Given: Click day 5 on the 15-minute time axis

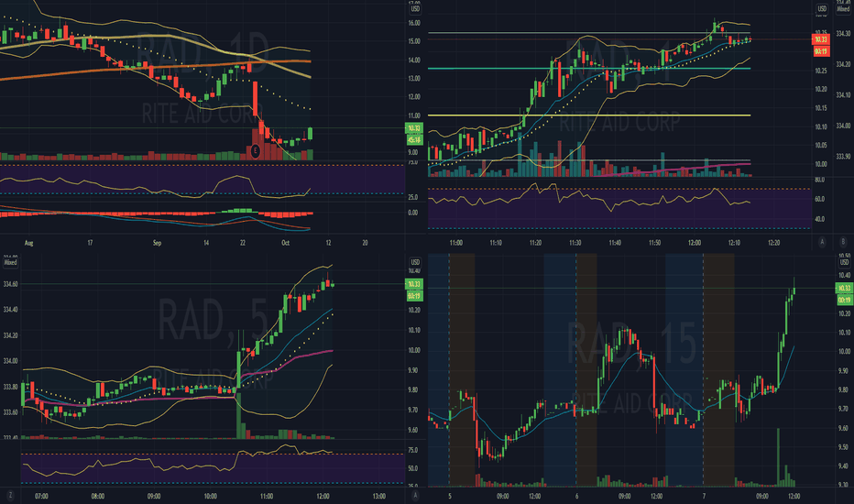Looking at the screenshot, I should [450, 497].
